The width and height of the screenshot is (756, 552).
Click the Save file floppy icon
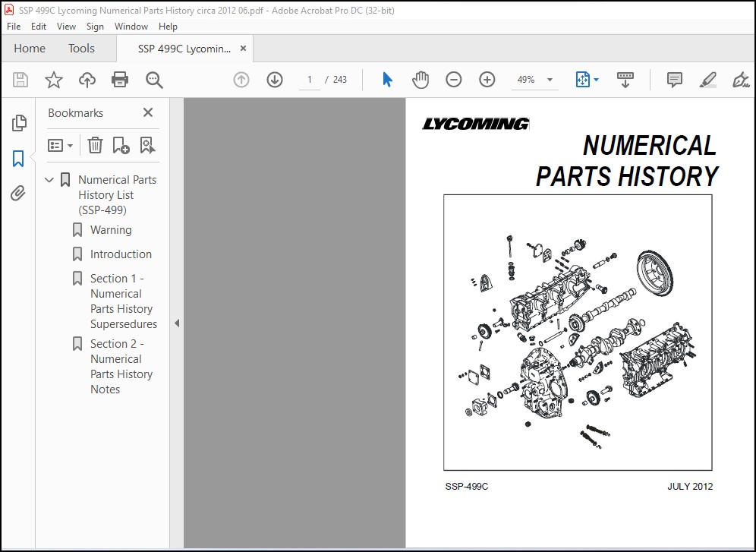pyautogui.click(x=20, y=80)
